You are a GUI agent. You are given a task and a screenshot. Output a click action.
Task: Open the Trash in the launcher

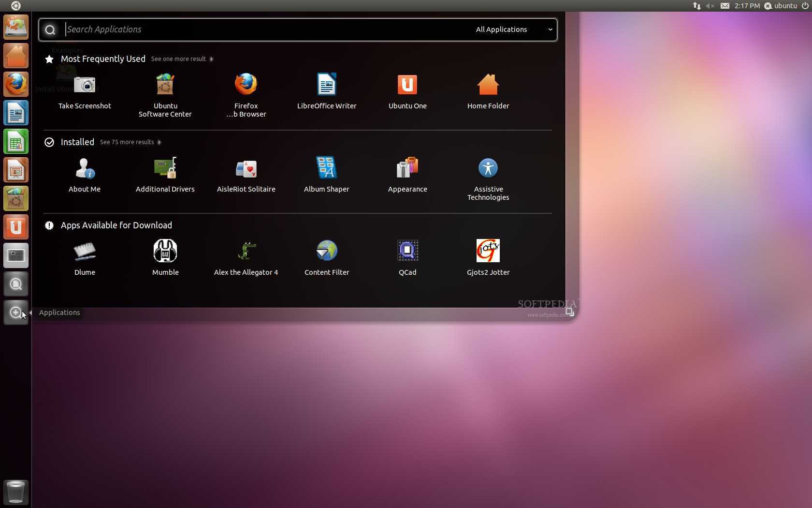pos(16,492)
